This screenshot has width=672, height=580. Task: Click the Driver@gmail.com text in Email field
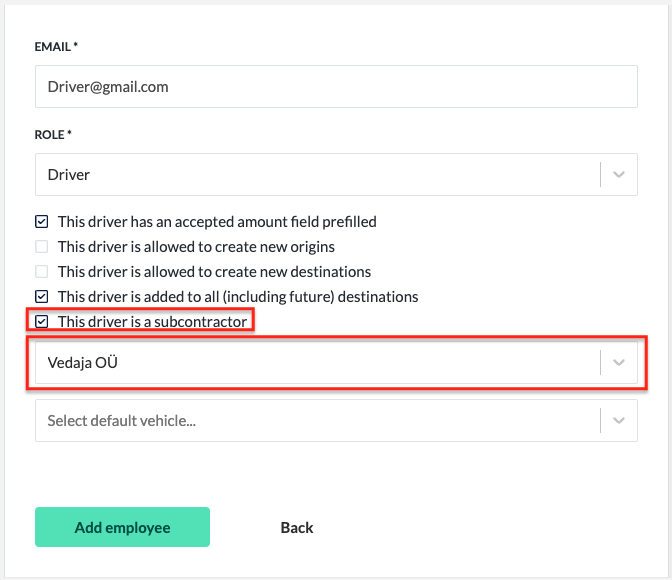(108, 87)
